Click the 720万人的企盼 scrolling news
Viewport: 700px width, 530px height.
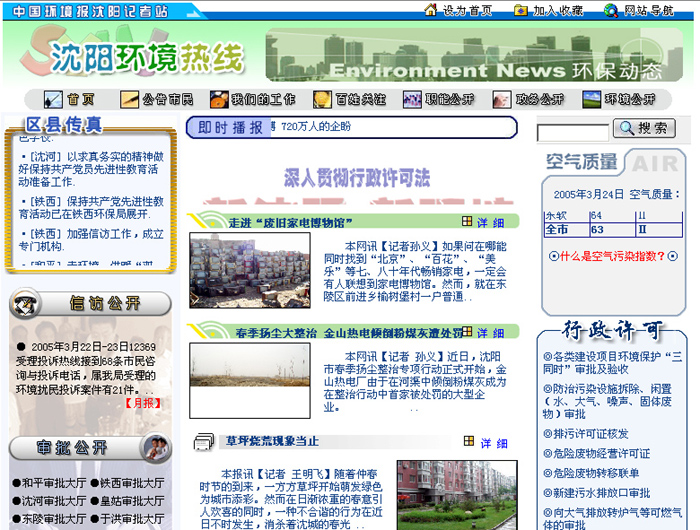click(316, 127)
